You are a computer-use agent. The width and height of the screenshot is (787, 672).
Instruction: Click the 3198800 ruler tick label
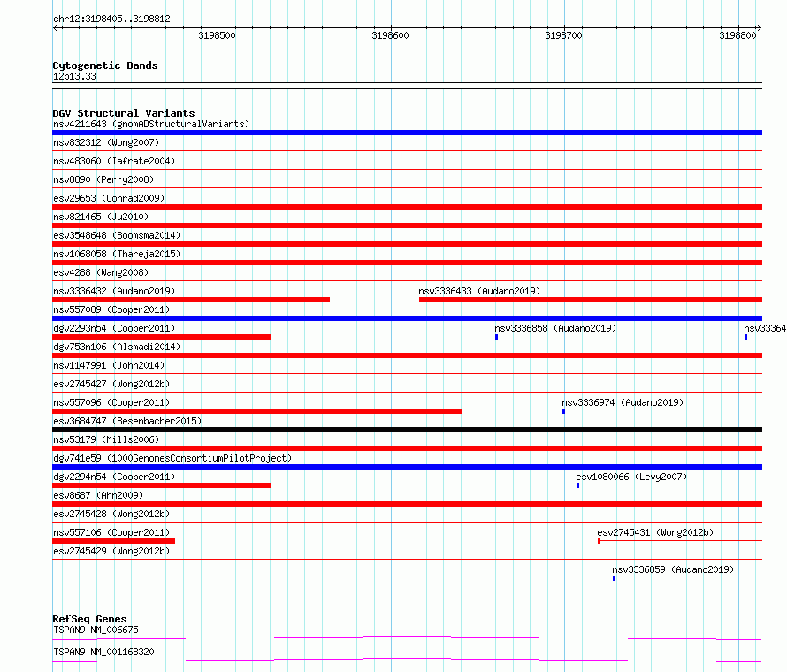click(x=737, y=35)
